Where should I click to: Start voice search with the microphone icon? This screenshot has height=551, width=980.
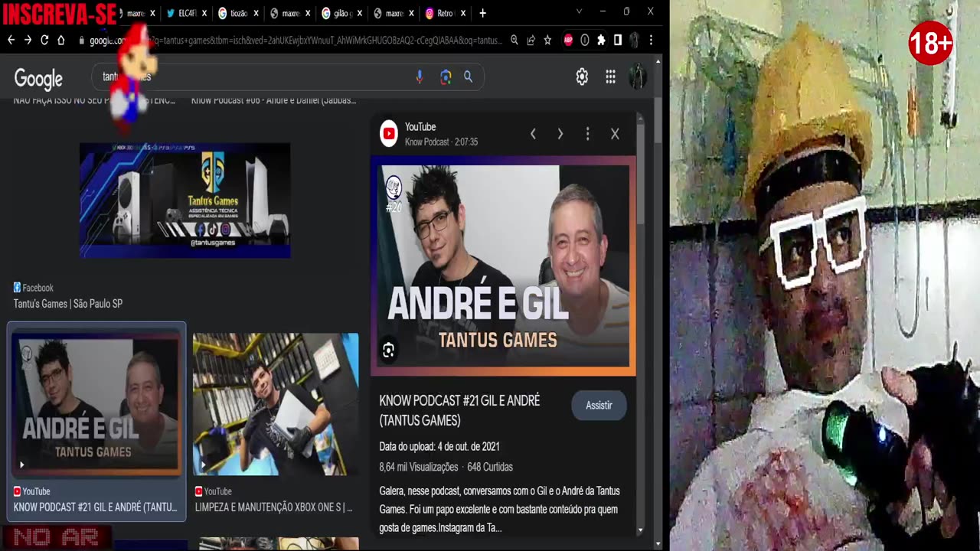coord(419,77)
